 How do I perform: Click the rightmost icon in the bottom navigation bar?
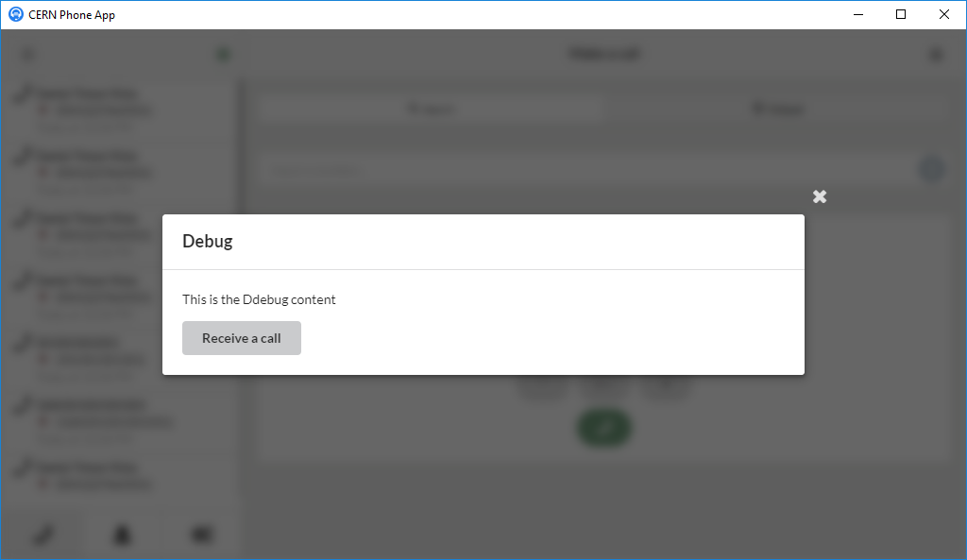pos(200,535)
